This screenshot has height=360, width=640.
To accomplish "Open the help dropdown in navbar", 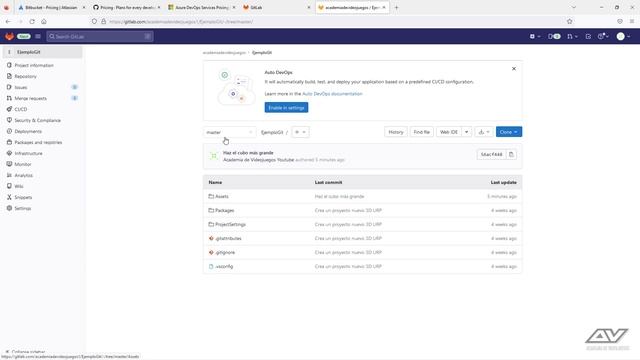I will click(603, 36).
